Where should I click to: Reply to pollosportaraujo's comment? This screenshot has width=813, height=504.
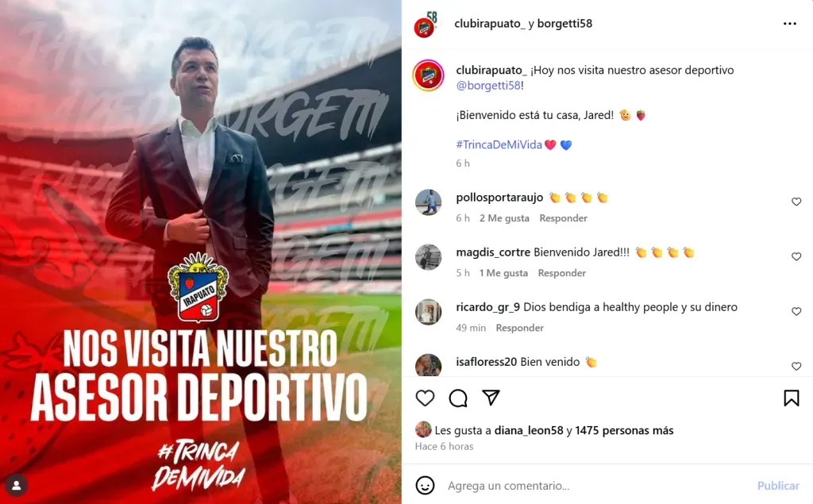coord(563,218)
